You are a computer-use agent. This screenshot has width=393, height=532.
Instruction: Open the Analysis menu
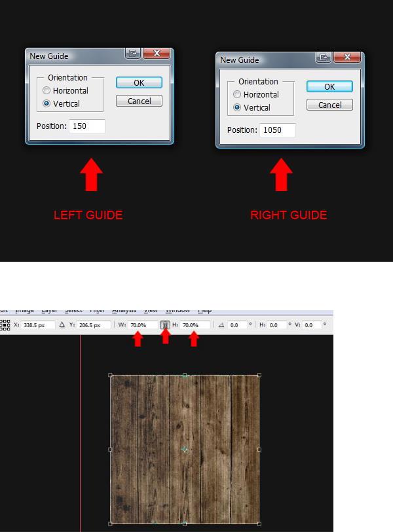click(x=124, y=310)
